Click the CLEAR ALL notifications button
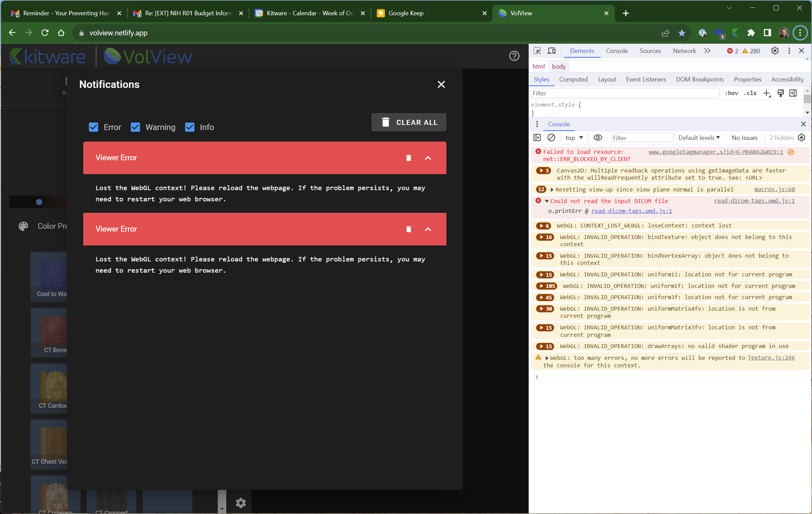Viewport: 812px width, 514px height. point(409,122)
